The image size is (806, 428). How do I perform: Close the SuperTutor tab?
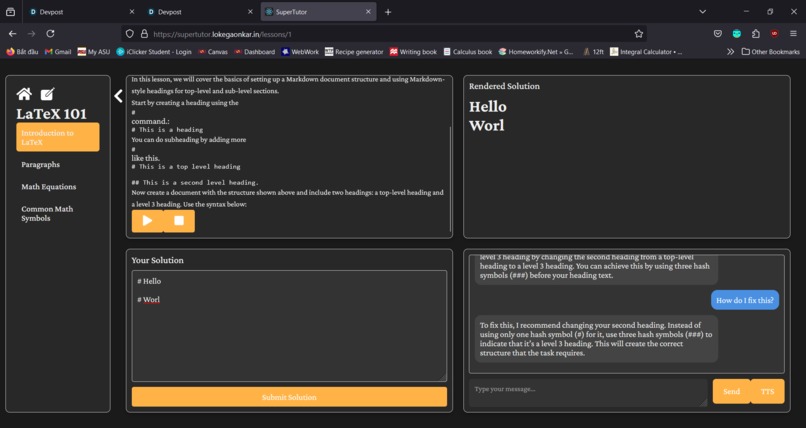[368, 12]
